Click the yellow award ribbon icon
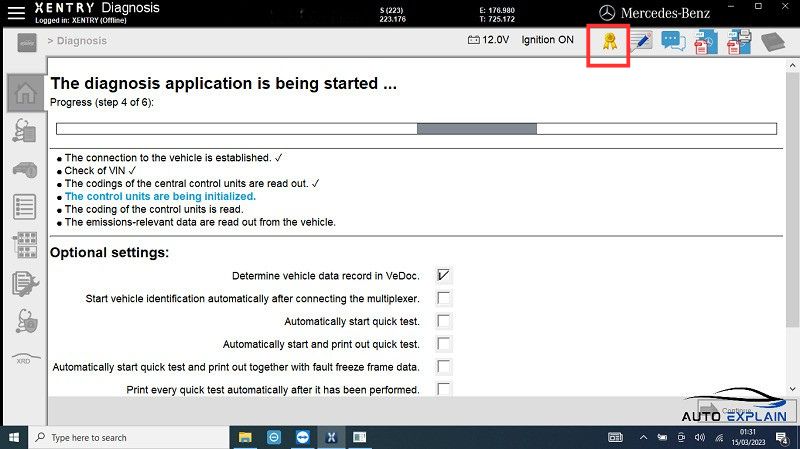This screenshot has height=449, width=800. pyautogui.click(x=609, y=41)
